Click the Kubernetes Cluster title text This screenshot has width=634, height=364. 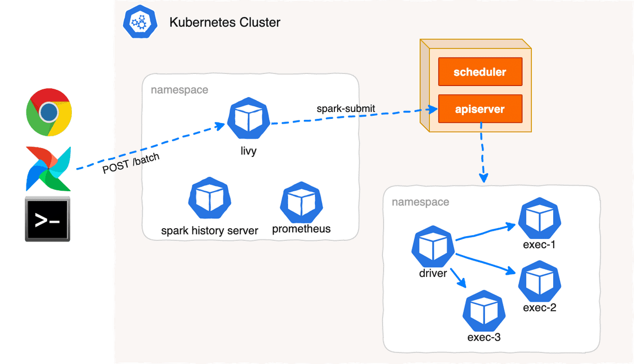pos(224,22)
